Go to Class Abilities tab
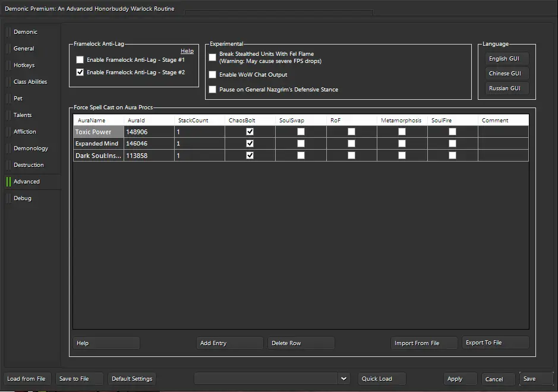 (32, 82)
